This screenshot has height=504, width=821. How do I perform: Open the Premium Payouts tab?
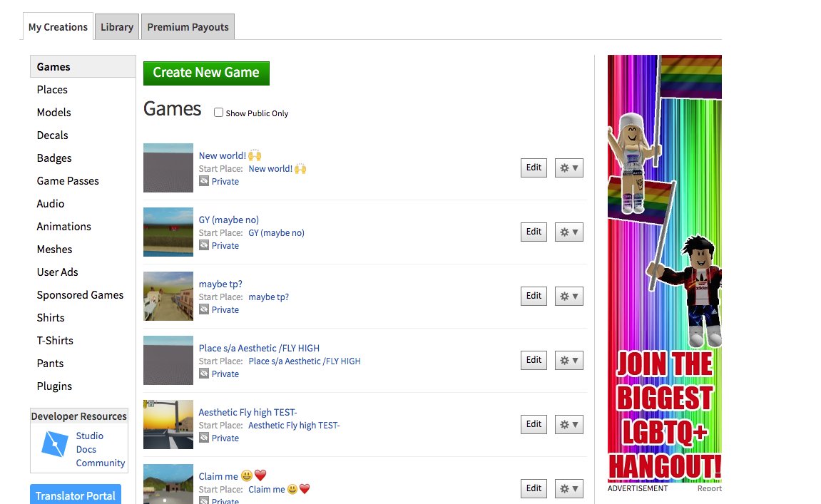188,26
